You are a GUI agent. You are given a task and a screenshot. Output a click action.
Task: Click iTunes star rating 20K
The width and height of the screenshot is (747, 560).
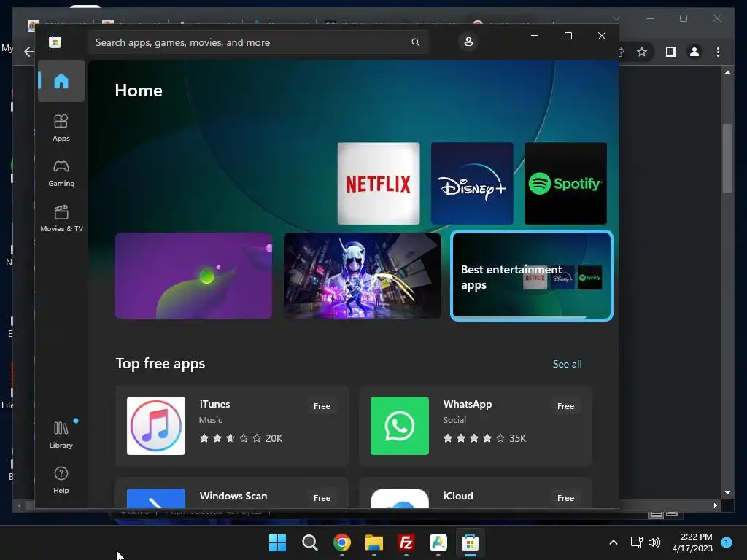coord(241,438)
